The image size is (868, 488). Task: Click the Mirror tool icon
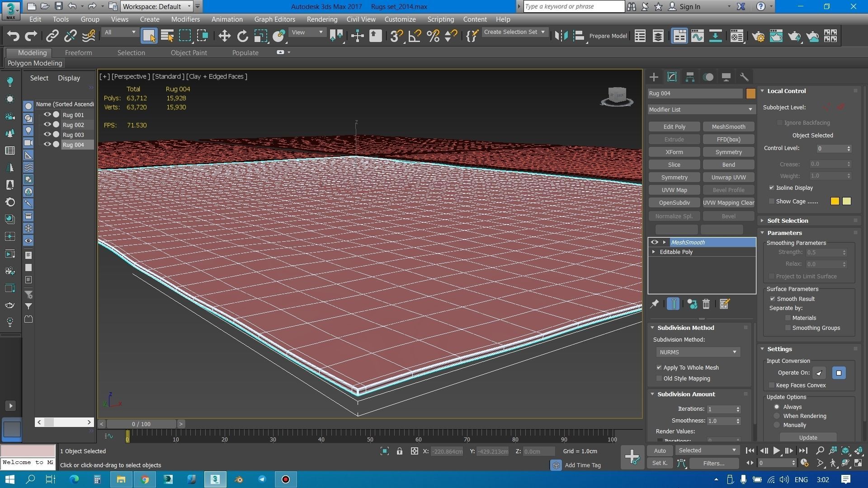pos(561,36)
